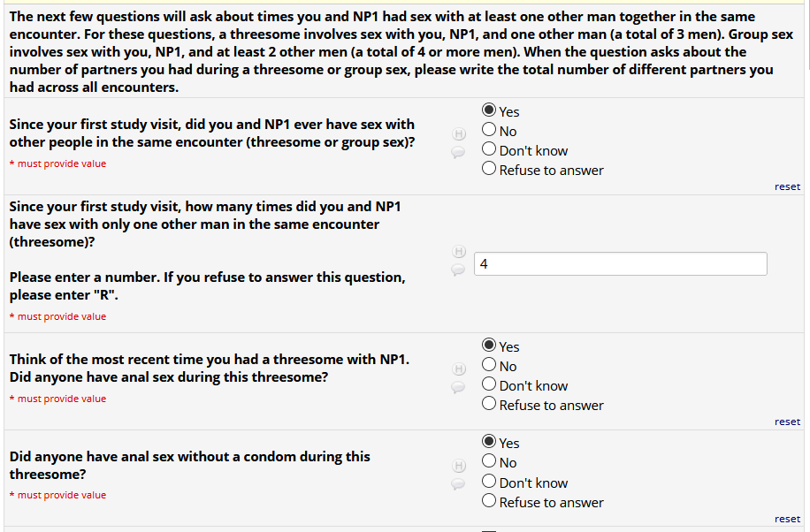Reset the threesome or group sex answer
Image resolution: width=810 pixels, height=532 pixels.
click(x=787, y=186)
